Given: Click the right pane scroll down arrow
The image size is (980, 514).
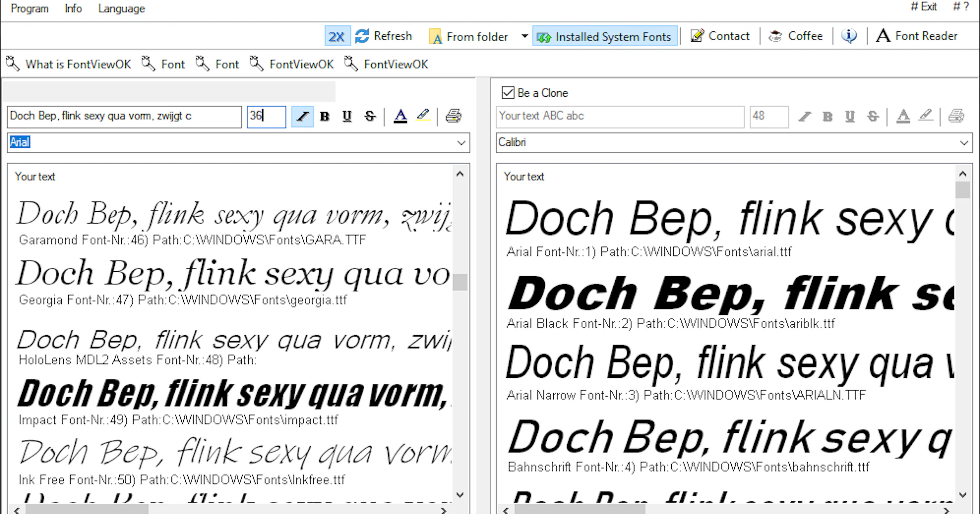Looking at the screenshot, I should (963, 495).
